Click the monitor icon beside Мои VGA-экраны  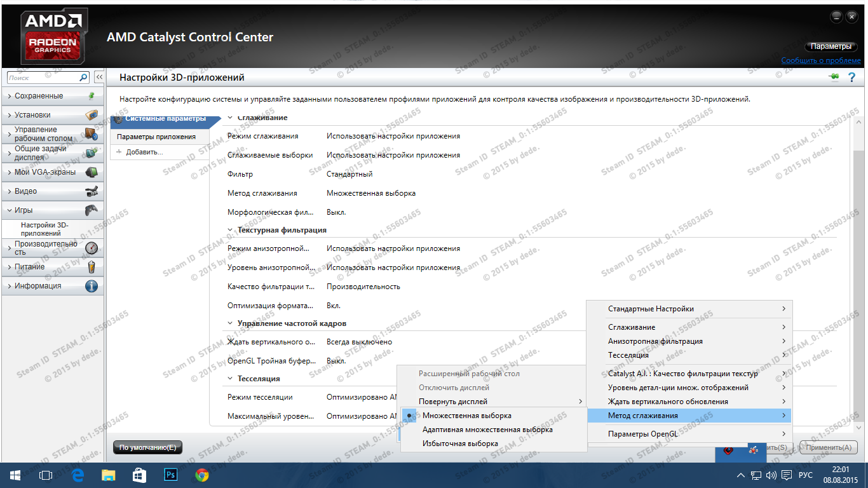coord(92,172)
